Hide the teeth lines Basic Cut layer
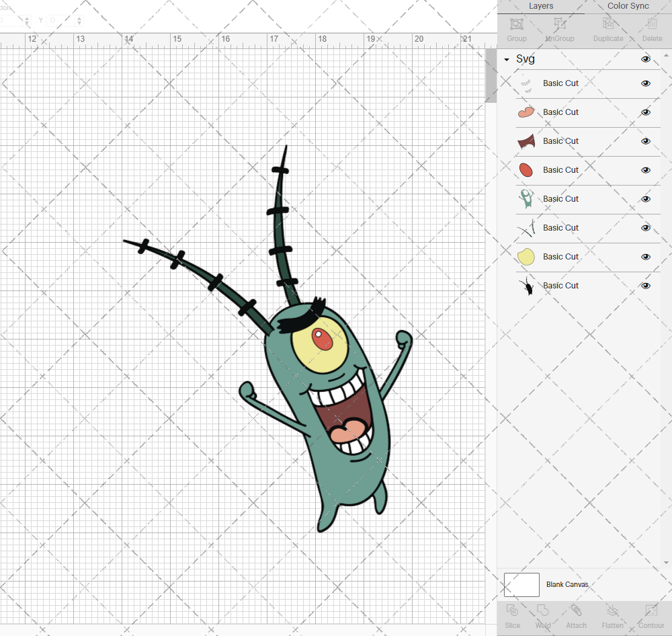Image resolution: width=672 pixels, height=636 pixels. pos(645,83)
